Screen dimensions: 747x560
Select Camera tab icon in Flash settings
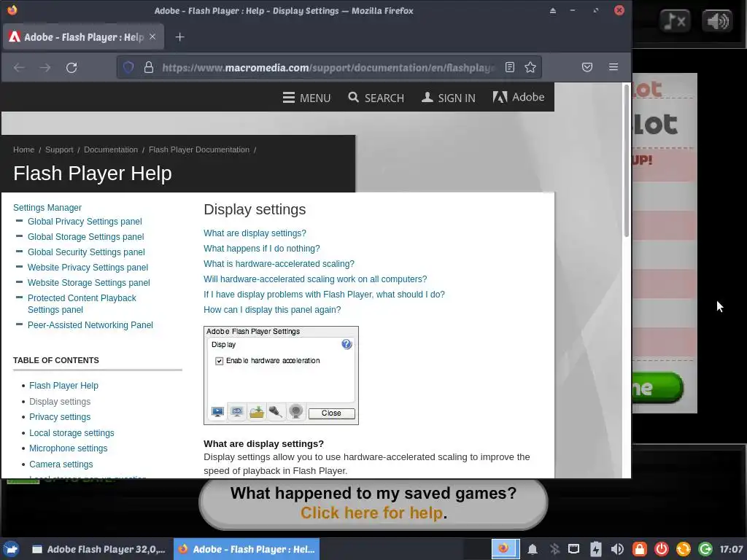click(296, 412)
